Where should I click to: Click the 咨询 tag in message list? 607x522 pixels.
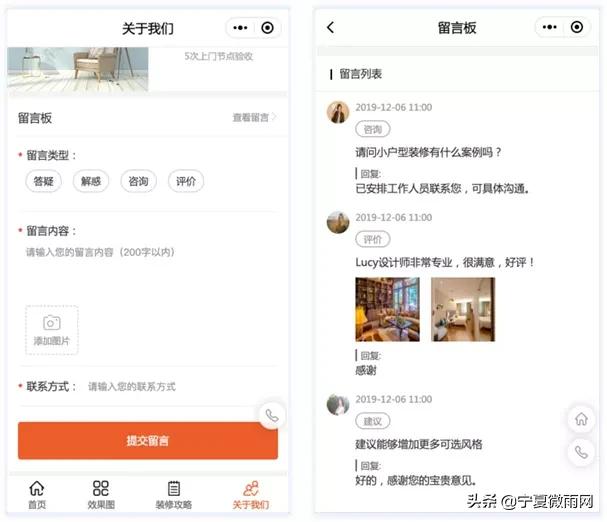point(373,129)
